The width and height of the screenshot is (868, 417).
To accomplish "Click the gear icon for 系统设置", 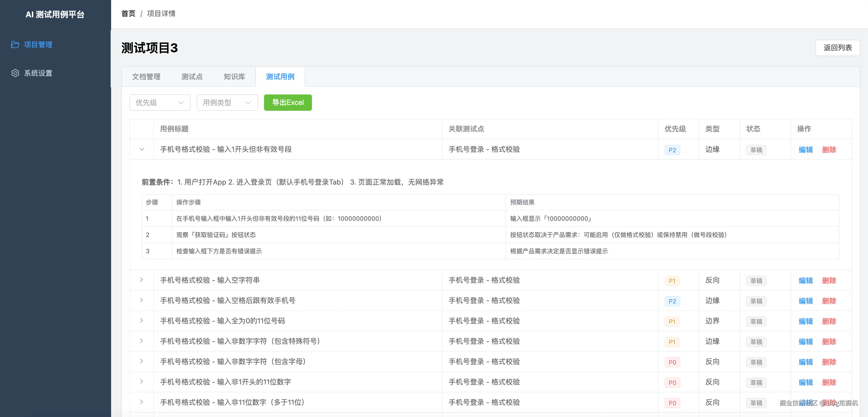I will tap(15, 73).
